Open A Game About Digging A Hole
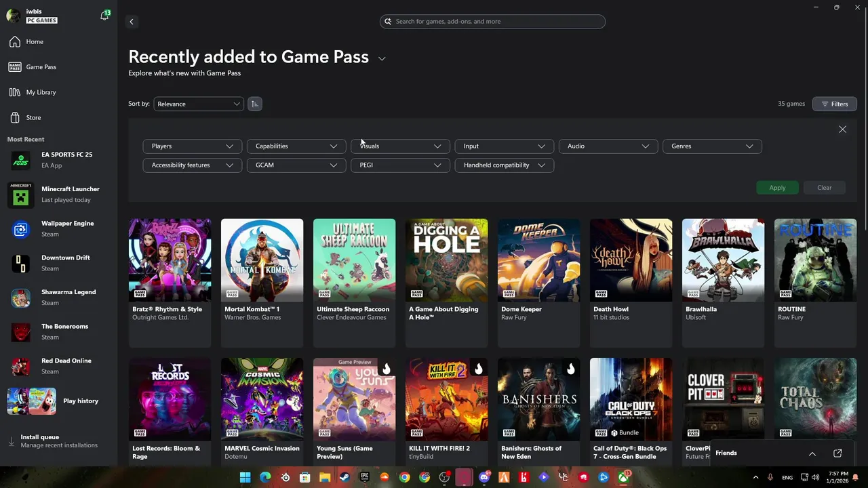868x488 pixels. tap(446, 283)
